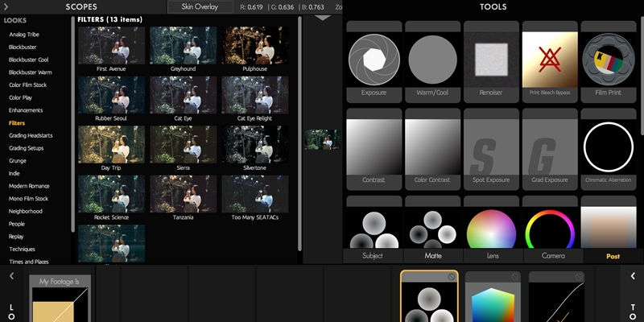Screen dimensions: 644x322
Task: Choose the Spot Exposure tool
Action: 492,147
